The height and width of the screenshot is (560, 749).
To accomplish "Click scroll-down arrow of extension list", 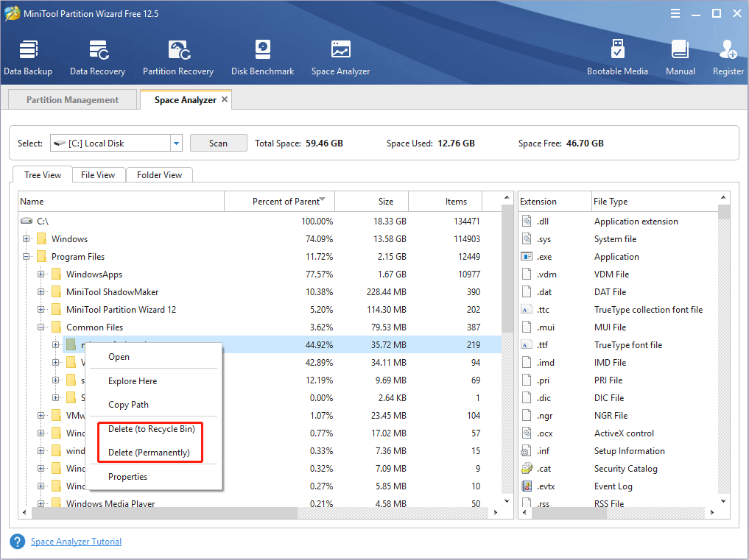I will coord(724,501).
